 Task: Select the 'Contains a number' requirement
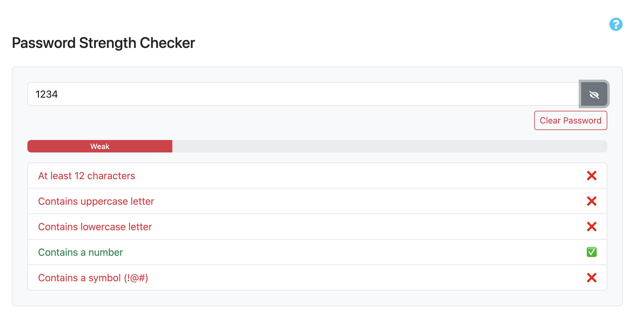81,252
